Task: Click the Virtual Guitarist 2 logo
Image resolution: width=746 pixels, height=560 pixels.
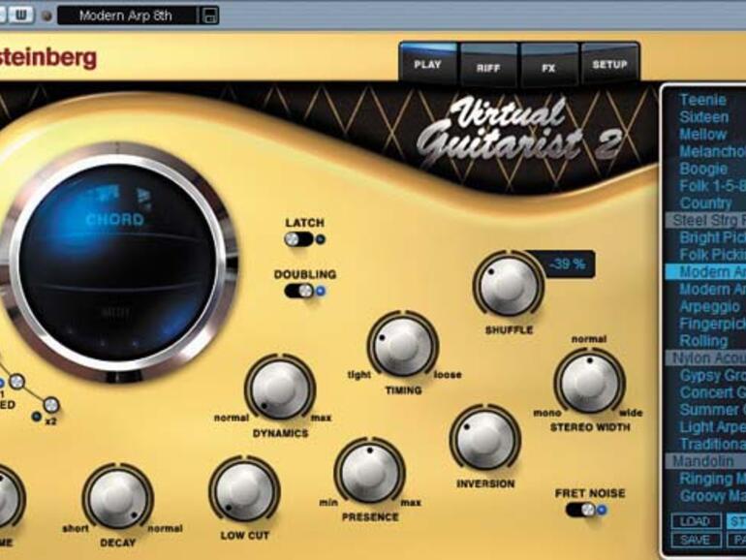Action: coord(518,131)
